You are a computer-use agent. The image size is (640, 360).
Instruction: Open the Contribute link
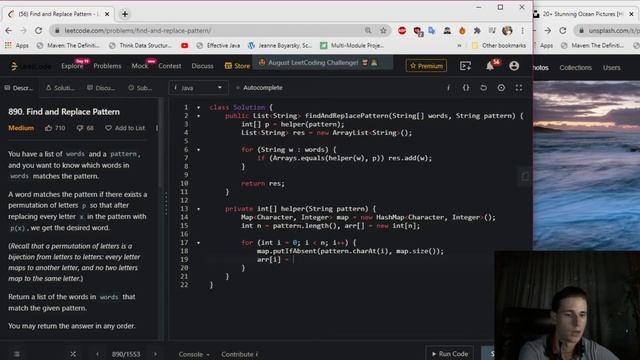(x=240, y=354)
